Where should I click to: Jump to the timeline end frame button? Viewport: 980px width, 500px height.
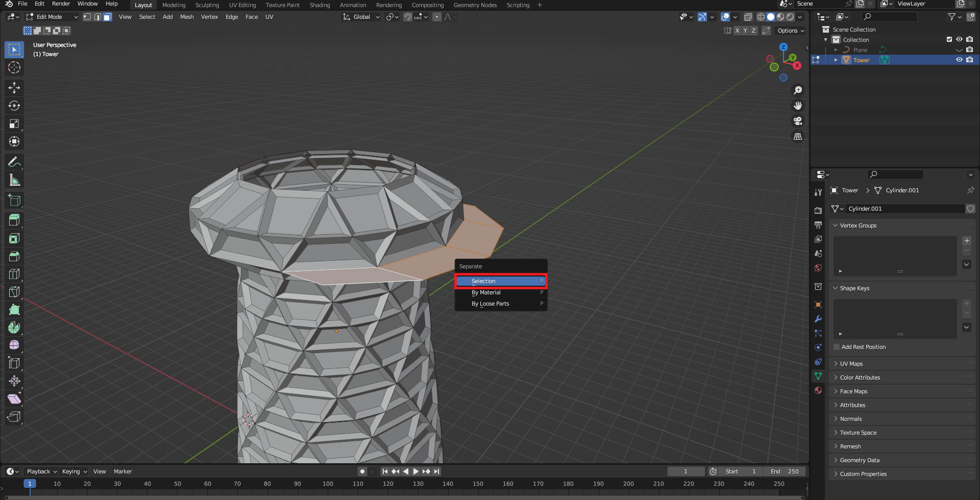point(436,471)
